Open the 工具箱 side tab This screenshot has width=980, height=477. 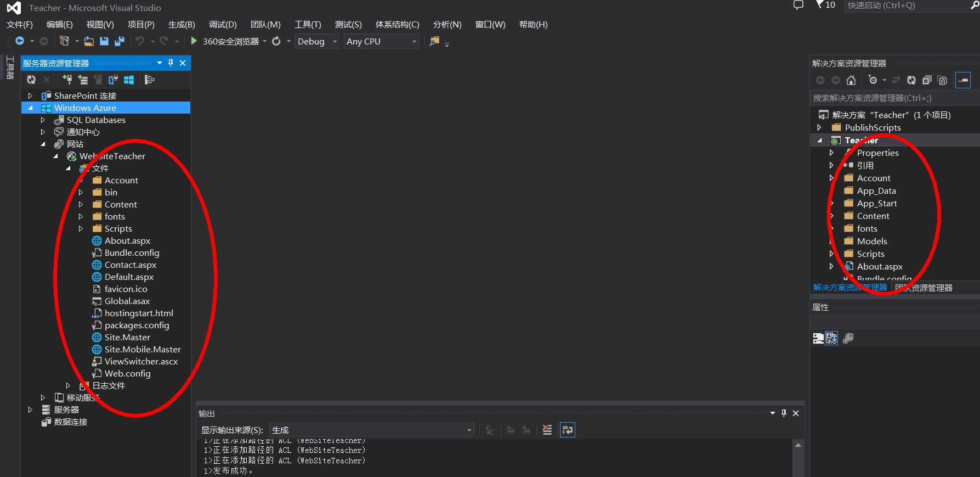(x=10, y=68)
